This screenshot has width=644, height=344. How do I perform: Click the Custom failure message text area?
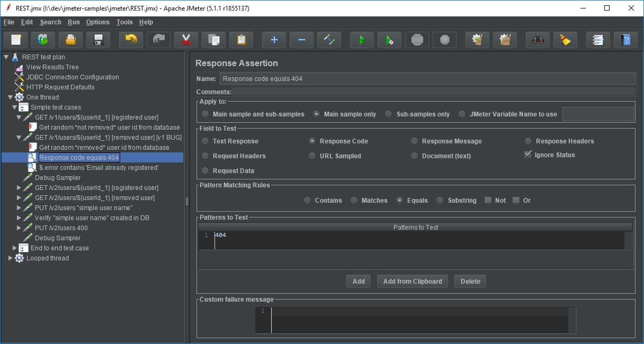click(415, 320)
